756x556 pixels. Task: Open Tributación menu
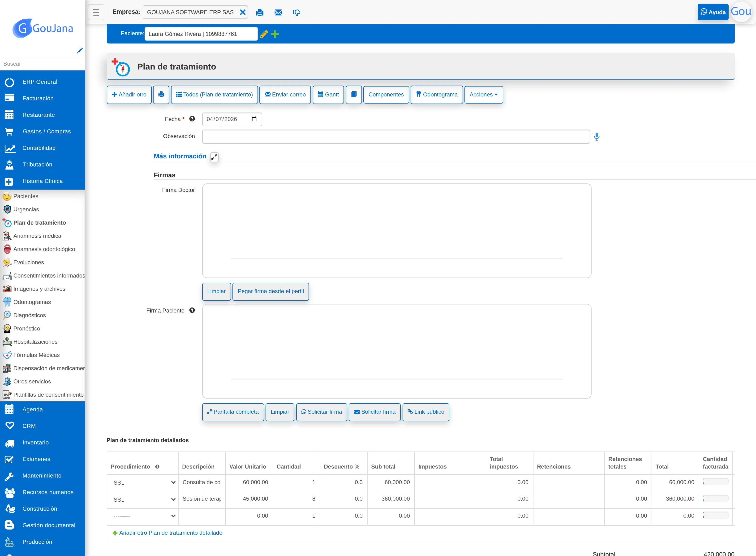[x=42, y=165]
